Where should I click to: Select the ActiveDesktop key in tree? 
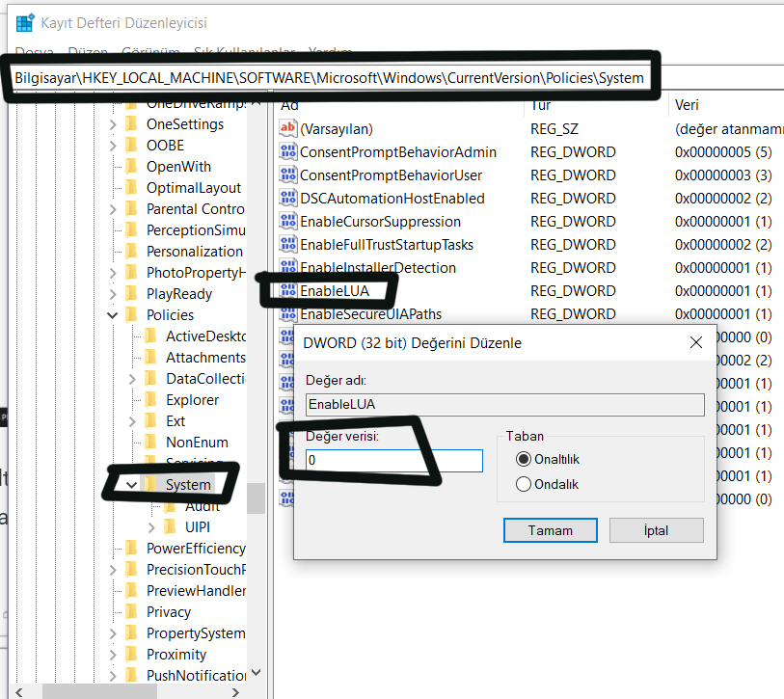click(x=205, y=336)
